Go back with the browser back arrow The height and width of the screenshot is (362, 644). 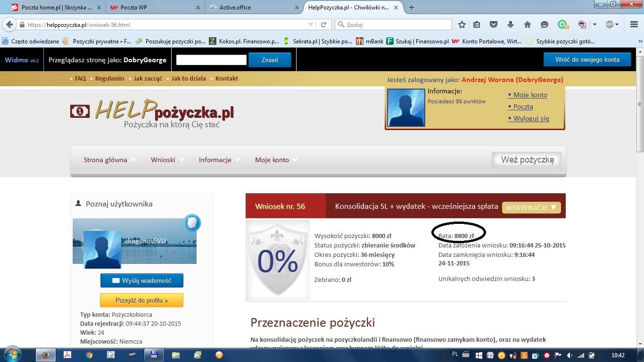pyautogui.click(x=10, y=25)
